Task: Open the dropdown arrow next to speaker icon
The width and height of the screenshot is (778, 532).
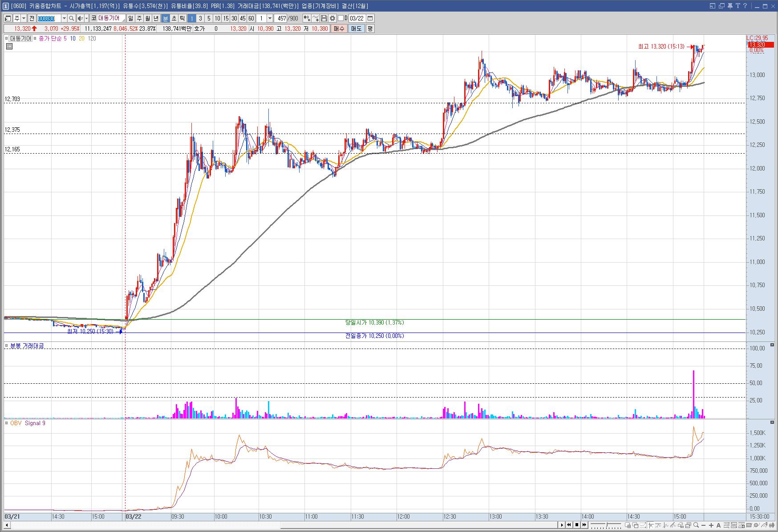Action: click(x=86, y=18)
